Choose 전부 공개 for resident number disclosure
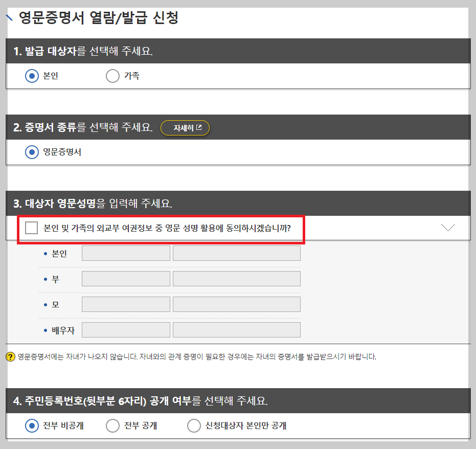476x449 pixels. pos(111,425)
